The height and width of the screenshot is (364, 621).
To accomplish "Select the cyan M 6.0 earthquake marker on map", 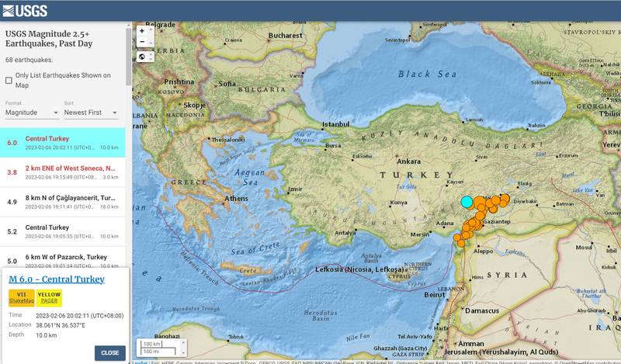I will 467,202.
